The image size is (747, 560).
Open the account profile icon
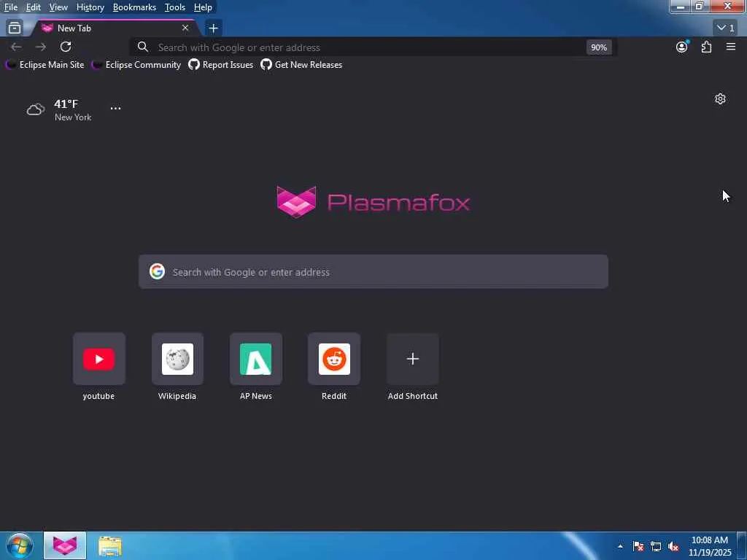coord(682,47)
